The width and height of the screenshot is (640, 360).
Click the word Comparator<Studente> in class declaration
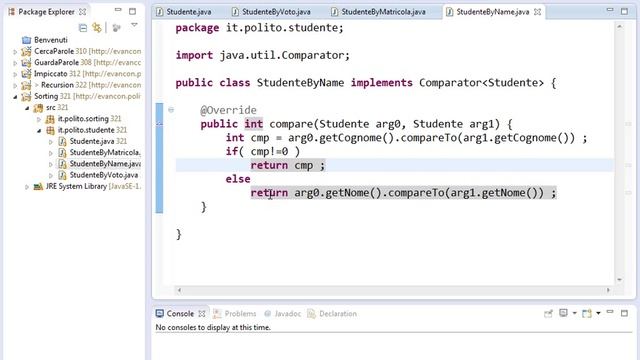coord(481,83)
